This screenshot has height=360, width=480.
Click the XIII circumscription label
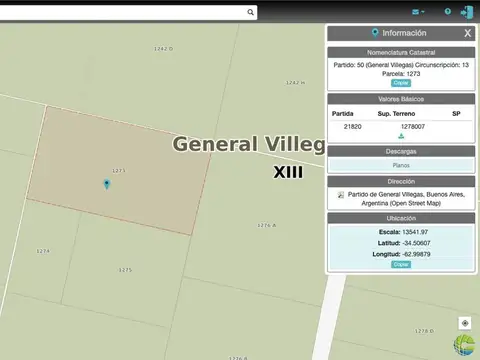click(288, 172)
